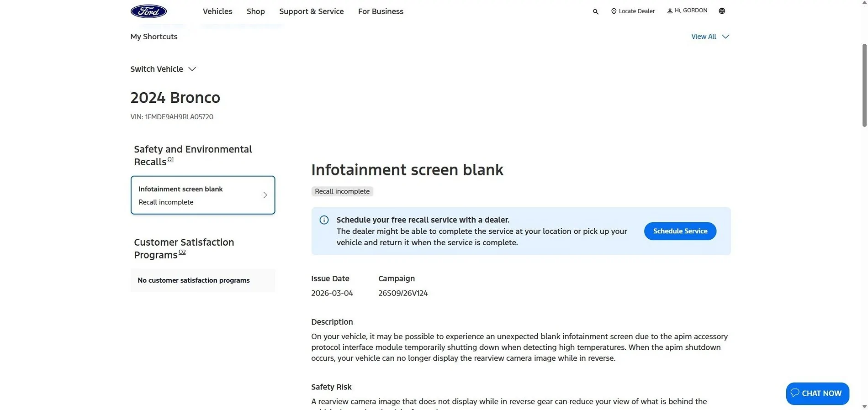Screen dimensions: 868x410
Task: Click the Safety and Environmental Recalls heading
Action: [x=193, y=156]
